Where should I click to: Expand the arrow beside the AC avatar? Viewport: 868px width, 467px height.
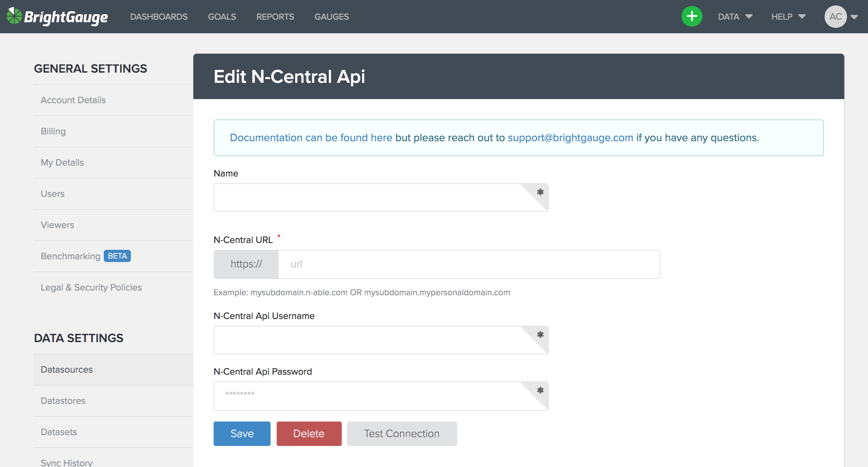click(x=854, y=17)
